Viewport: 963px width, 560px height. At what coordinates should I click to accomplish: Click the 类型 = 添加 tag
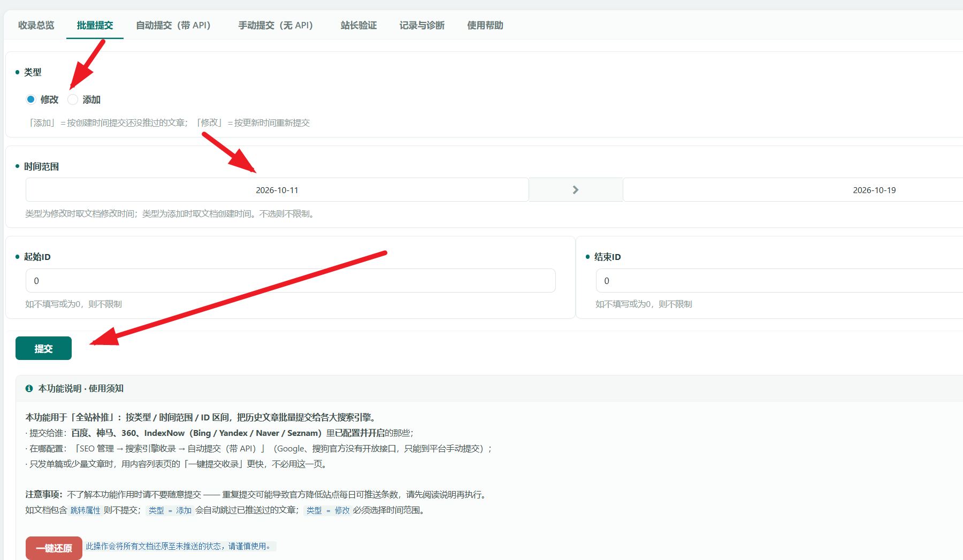click(x=170, y=510)
